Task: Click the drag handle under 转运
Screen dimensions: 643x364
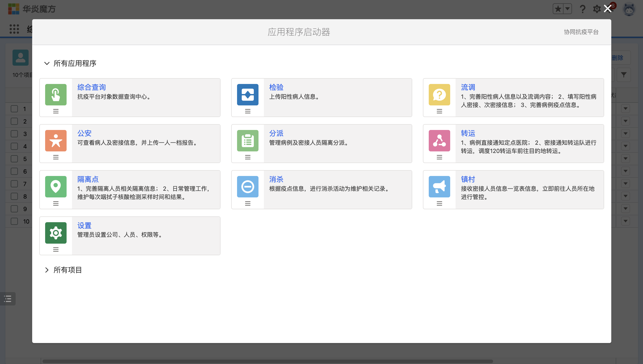Action: 439,157
